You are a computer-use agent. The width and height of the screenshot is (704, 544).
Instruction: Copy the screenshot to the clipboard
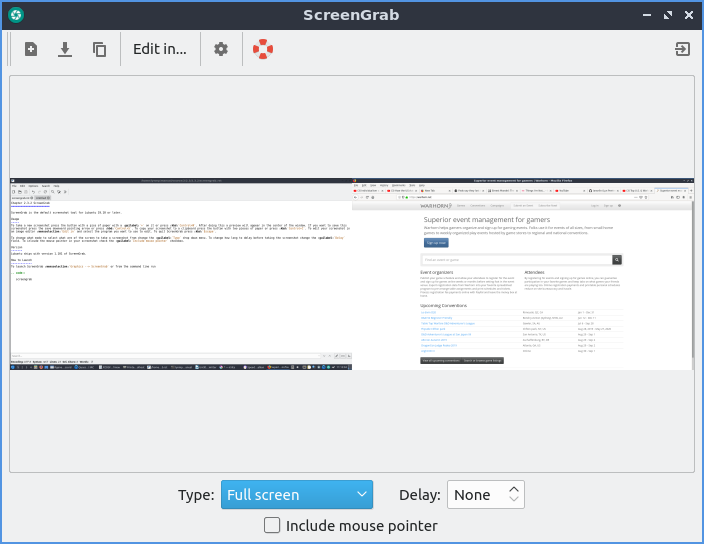99,49
